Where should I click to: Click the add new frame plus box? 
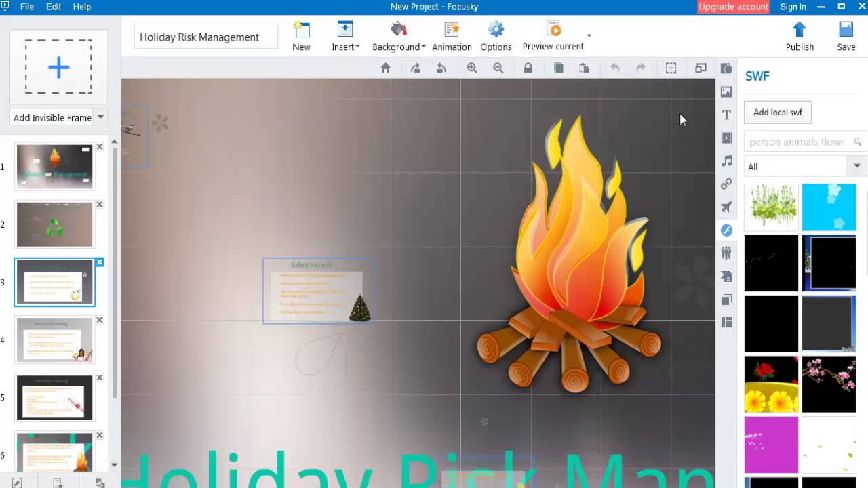pos(58,66)
